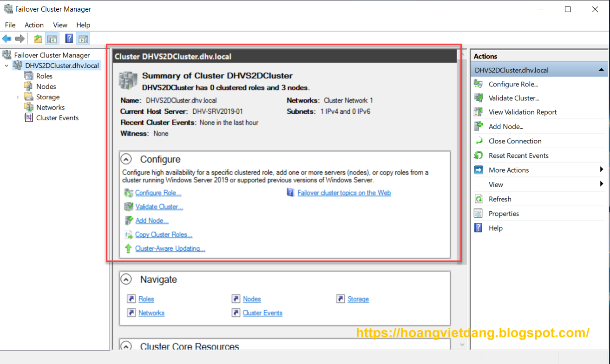
Task: Click the View Validation Report icon in the Actions pane
Action: coord(479,111)
